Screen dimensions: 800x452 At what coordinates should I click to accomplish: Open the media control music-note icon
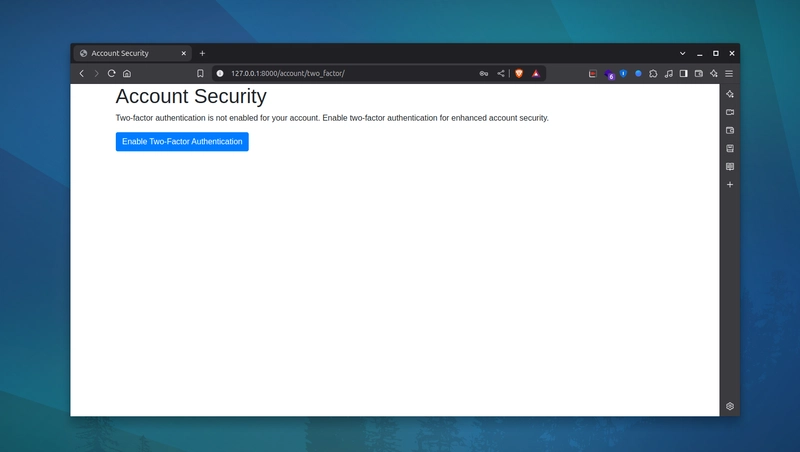668,73
